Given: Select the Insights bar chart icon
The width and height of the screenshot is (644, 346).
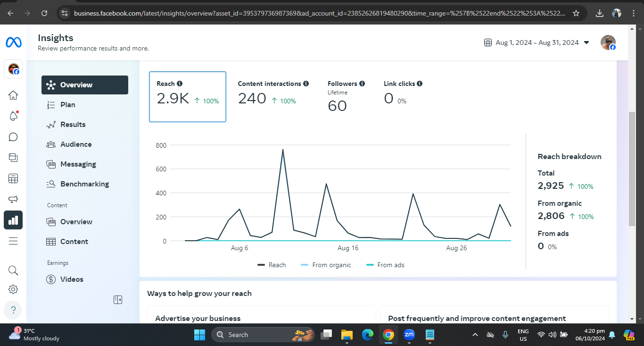Looking at the screenshot, I should pyautogui.click(x=13, y=220).
